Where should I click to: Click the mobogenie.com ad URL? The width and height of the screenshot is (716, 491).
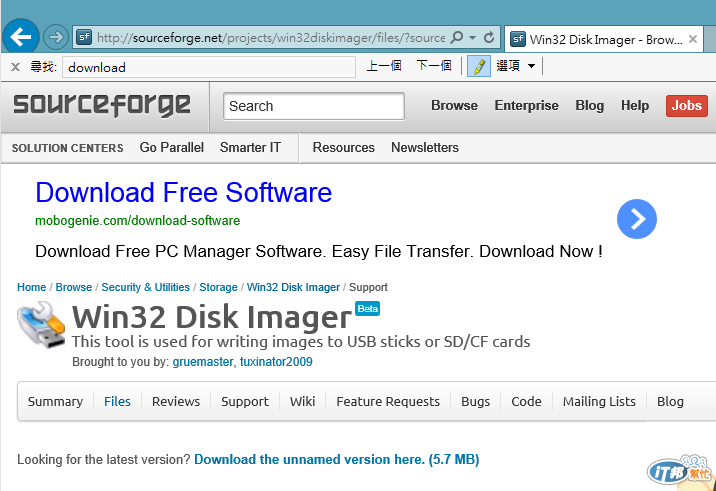pos(137,221)
